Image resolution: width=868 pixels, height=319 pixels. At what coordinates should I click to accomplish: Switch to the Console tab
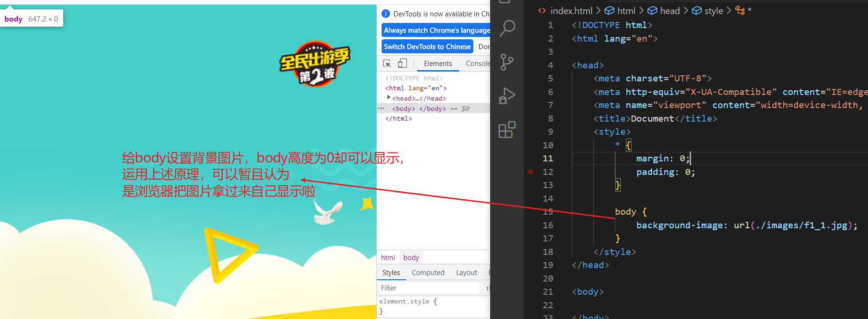[x=478, y=64]
